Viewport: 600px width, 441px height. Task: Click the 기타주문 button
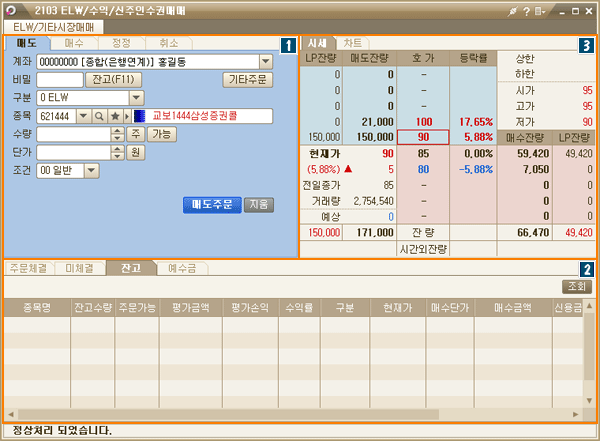(x=248, y=80)
